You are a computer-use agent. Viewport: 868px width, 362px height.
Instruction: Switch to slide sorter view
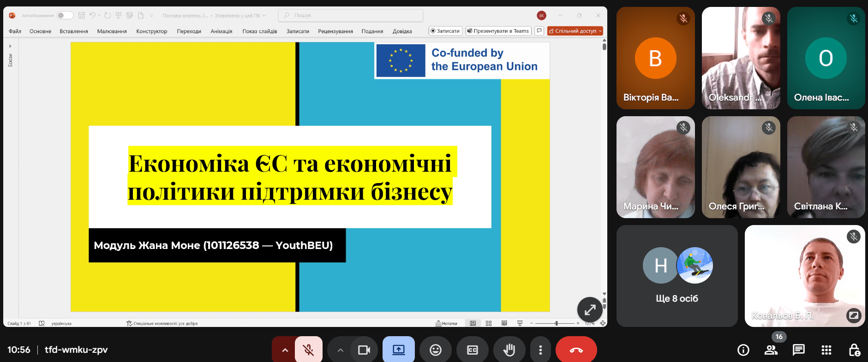click(x=489, y=323)
